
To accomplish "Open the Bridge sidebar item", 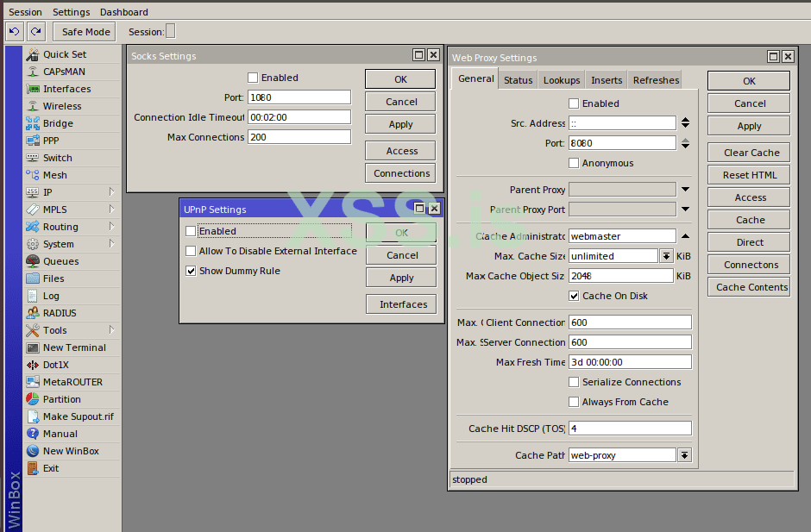I will 72,123.
